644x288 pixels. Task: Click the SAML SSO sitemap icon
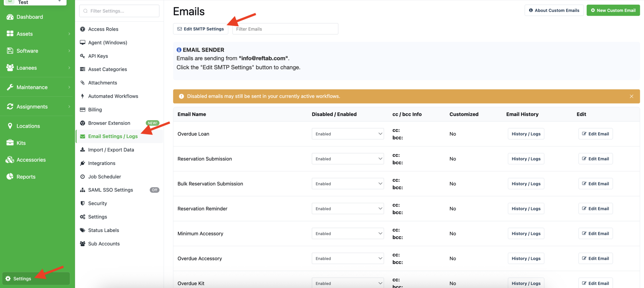pos(83,190)
